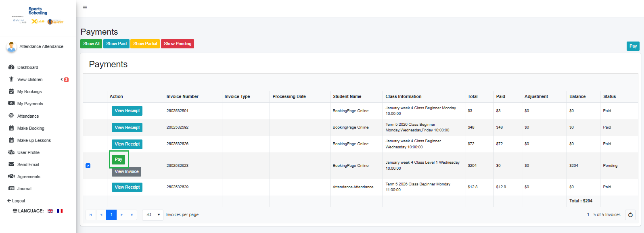Uncheck the invoice 2602532628 checkbox

pos(88,166)
